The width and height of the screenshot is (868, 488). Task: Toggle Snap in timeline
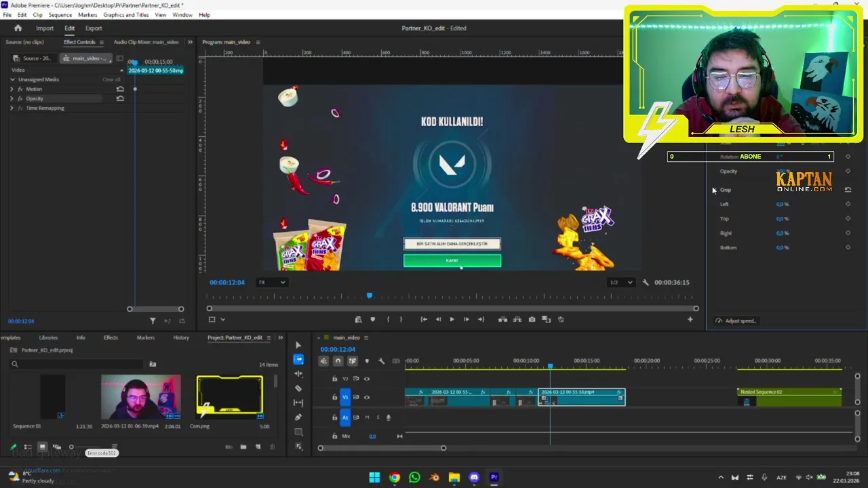(x=338, y=361)
